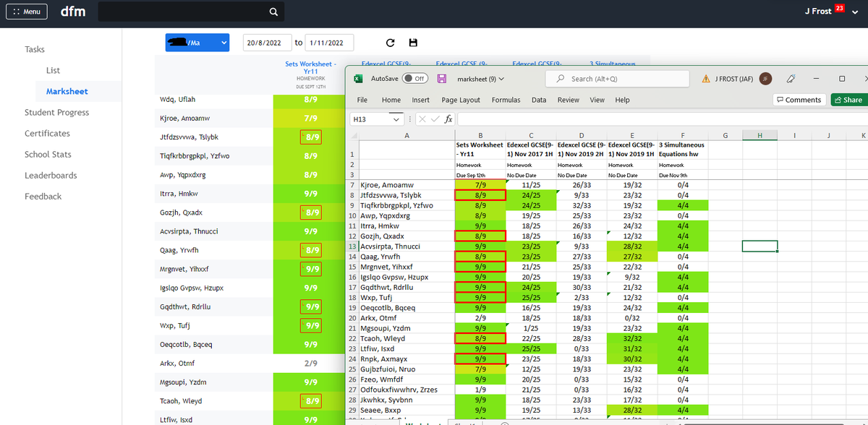Click Wdq, Uflah in dfm marksheet
This screenshot has height=425, width=868.
click(177, 99)
